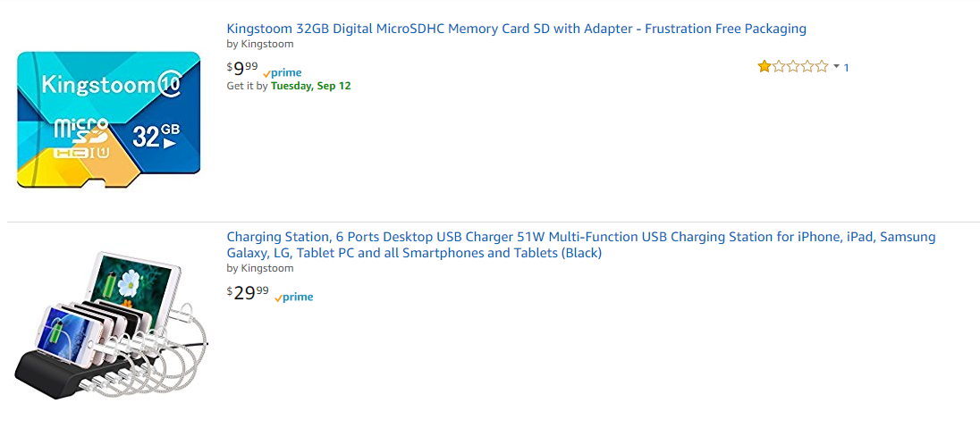Click the middle empty star in the rating
The height and width of the screenshot is (428, 980).
(793, 66)
